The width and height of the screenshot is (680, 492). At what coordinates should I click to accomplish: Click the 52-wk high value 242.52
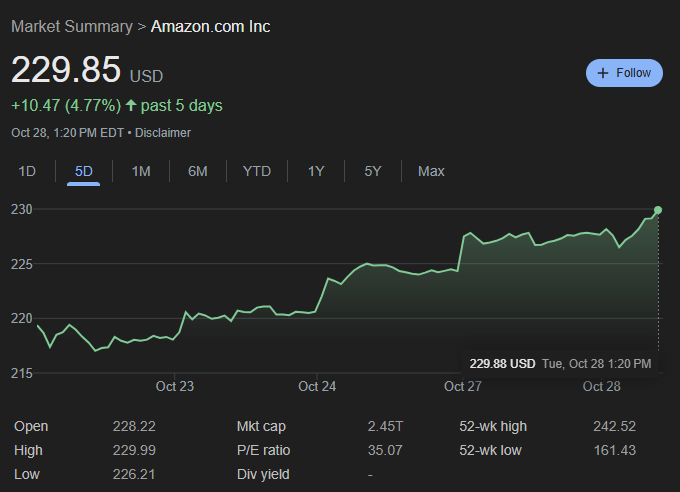click(615, 426)
